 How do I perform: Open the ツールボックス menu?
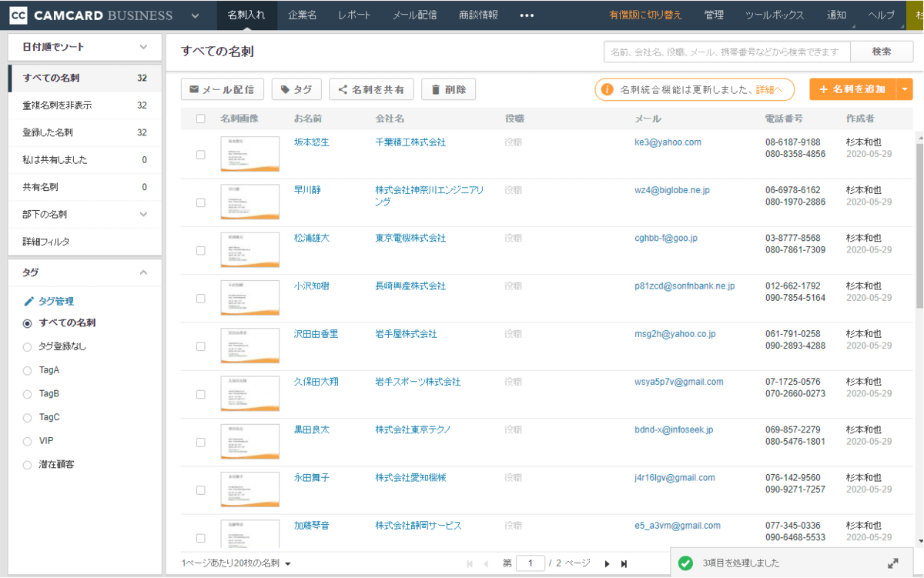(775, 15)
